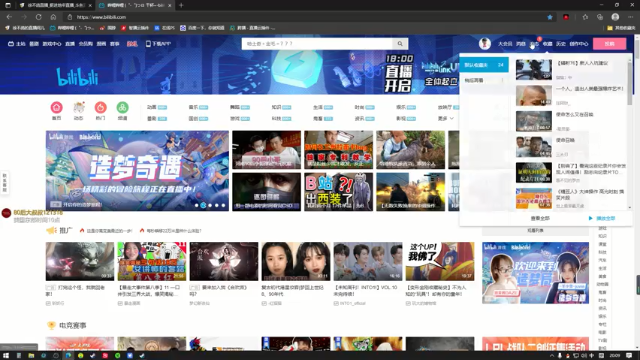This screenshot has height=360, width=640.
Task: Open the browser three-dot settings menu
Action: pyautogui.click(x=631, y=17)
